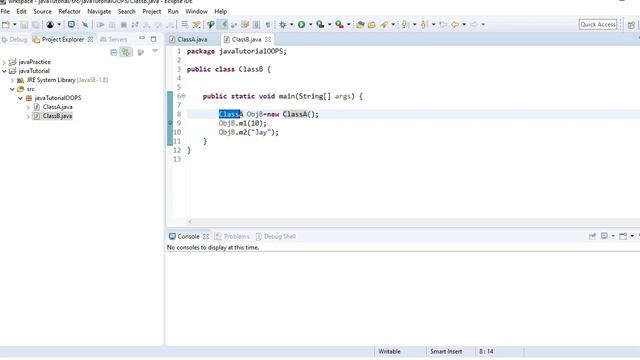Open the Run menu

tap(173, 11)
